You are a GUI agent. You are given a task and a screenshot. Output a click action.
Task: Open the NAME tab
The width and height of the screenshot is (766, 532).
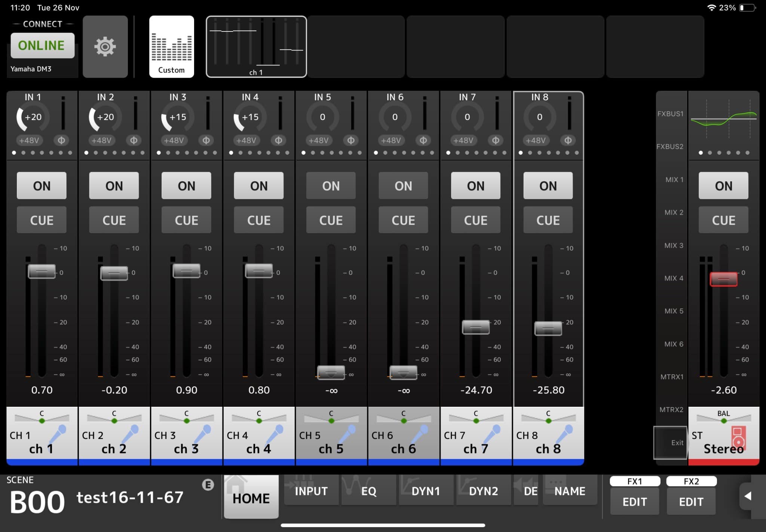click(x=570, y=491)
